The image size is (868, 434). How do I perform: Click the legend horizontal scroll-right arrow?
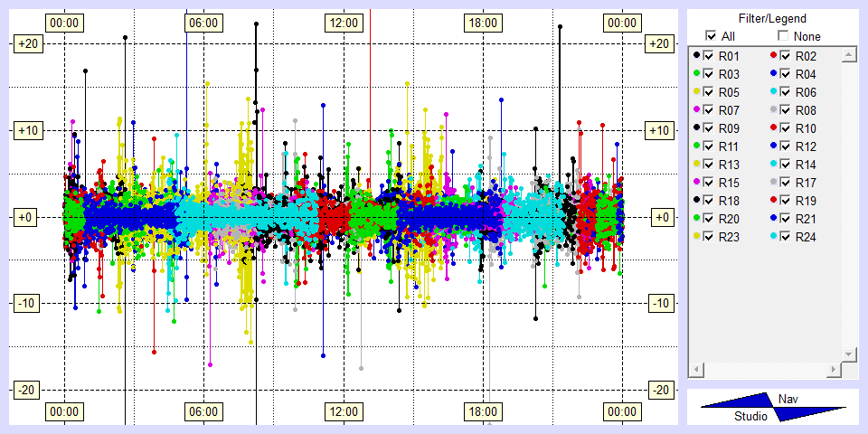pos(833,370)
